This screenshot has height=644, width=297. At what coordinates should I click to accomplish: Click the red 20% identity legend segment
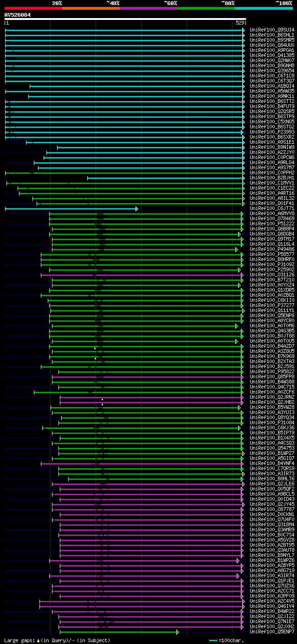click(33, 8)
